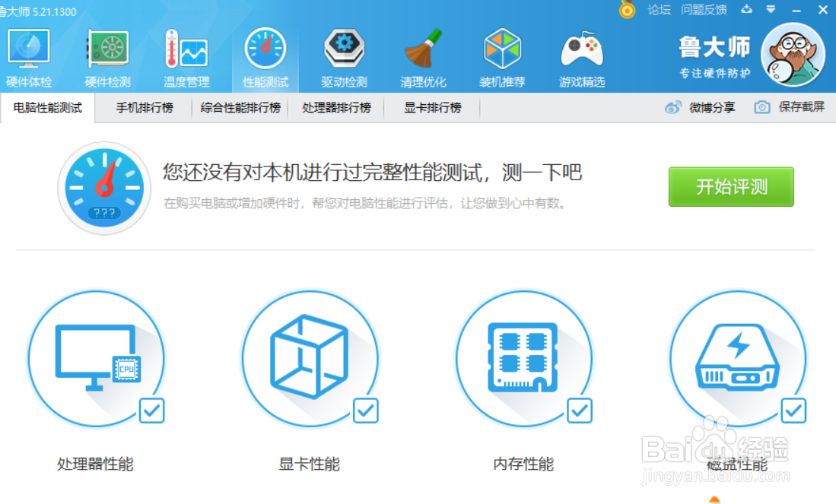The height and width of the screenshot is (504, 836).
Task: Click 微博分享 share link
Action: 712,108
